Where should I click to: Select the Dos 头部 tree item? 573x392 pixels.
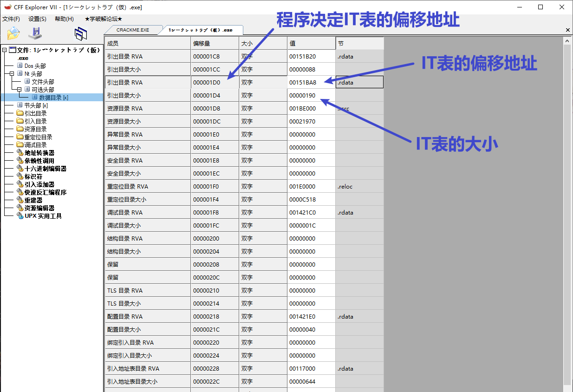(35, 66)
